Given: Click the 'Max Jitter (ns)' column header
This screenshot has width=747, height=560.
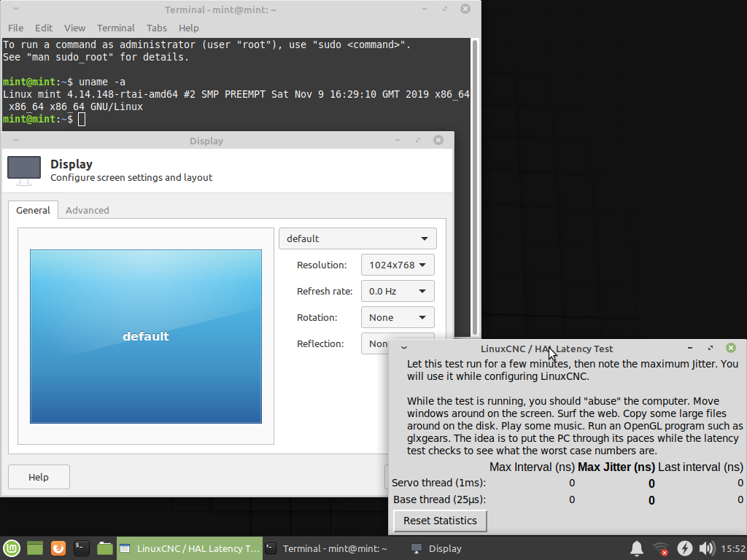Looking at the screenshot, I should click(616, 467).
